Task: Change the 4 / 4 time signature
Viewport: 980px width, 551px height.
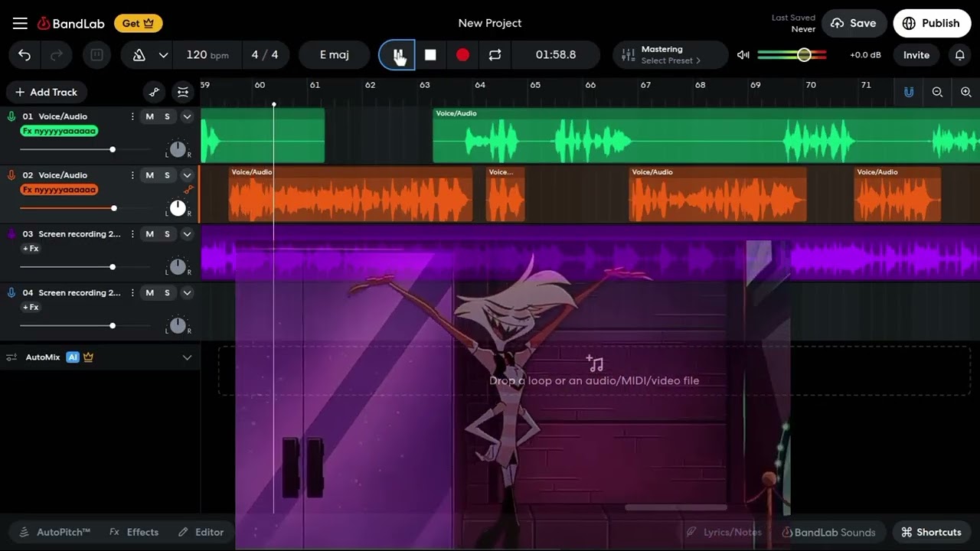Action: tap(265, 55)
